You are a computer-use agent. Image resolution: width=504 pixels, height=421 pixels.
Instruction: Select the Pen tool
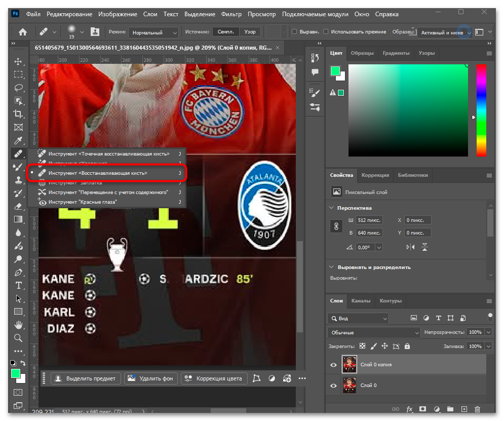18,272
